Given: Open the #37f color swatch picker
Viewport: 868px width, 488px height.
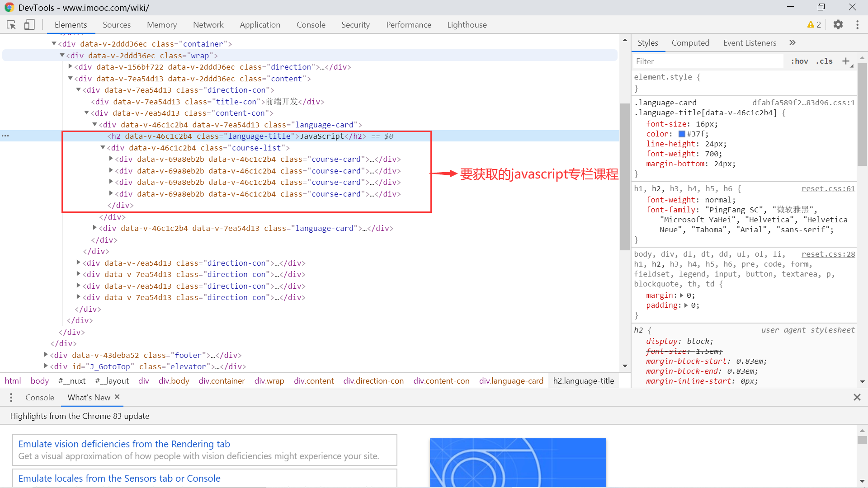Looking at the screenshot, I should coord(682,134).
